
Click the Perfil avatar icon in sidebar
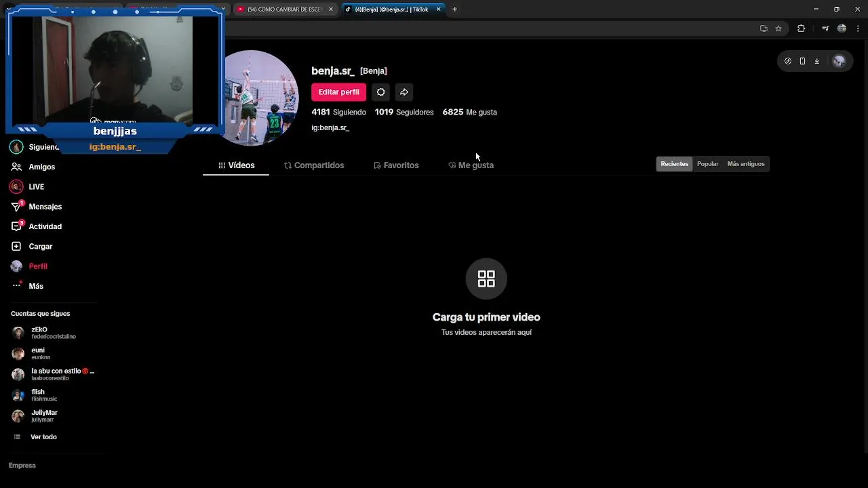[x=16, y=266]
